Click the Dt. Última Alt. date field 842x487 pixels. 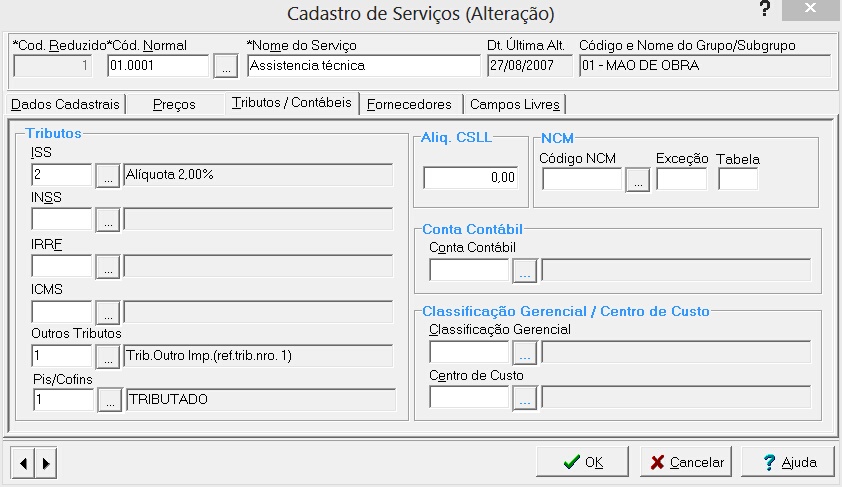tap(530, 66)
